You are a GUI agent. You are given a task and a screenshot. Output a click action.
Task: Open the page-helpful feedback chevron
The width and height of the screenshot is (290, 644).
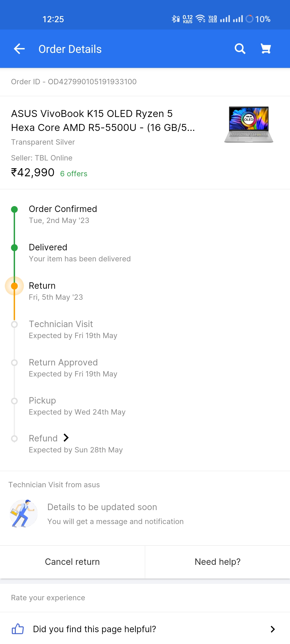[x=273, y=629]
